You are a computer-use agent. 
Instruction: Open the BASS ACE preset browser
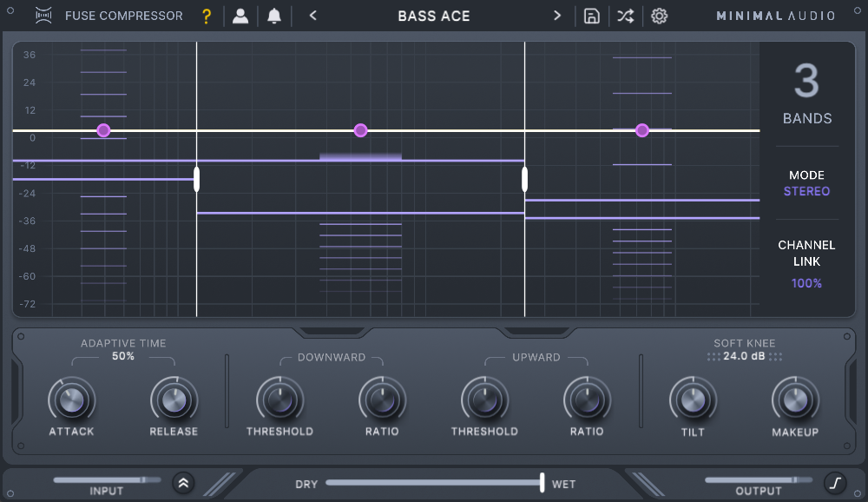click(x=434, y=16)
